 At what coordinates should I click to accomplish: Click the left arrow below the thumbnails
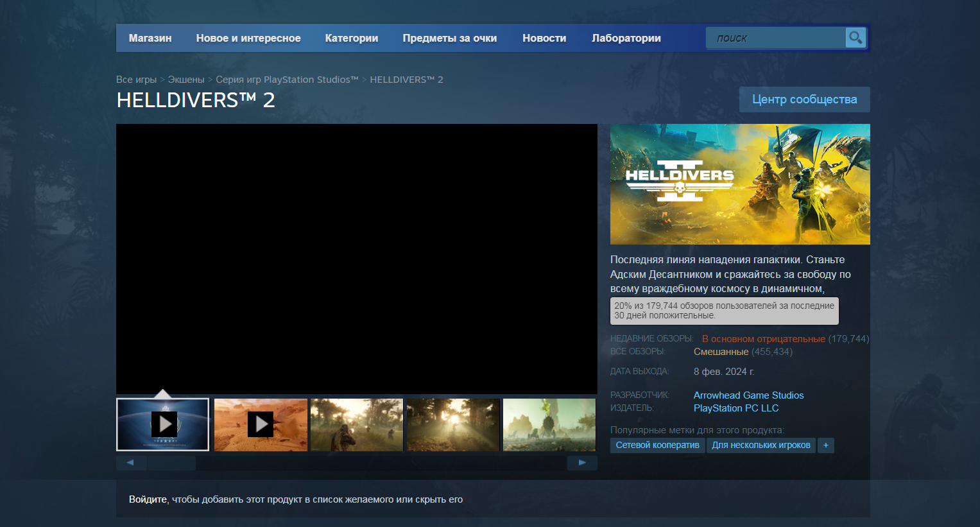[131, 462]
